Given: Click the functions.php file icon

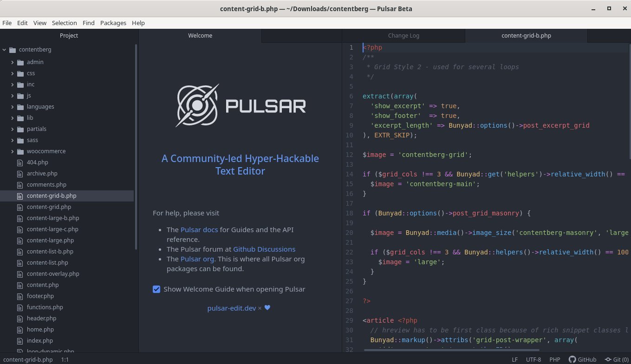Looking at the screenshot, I should pos(20,307).
